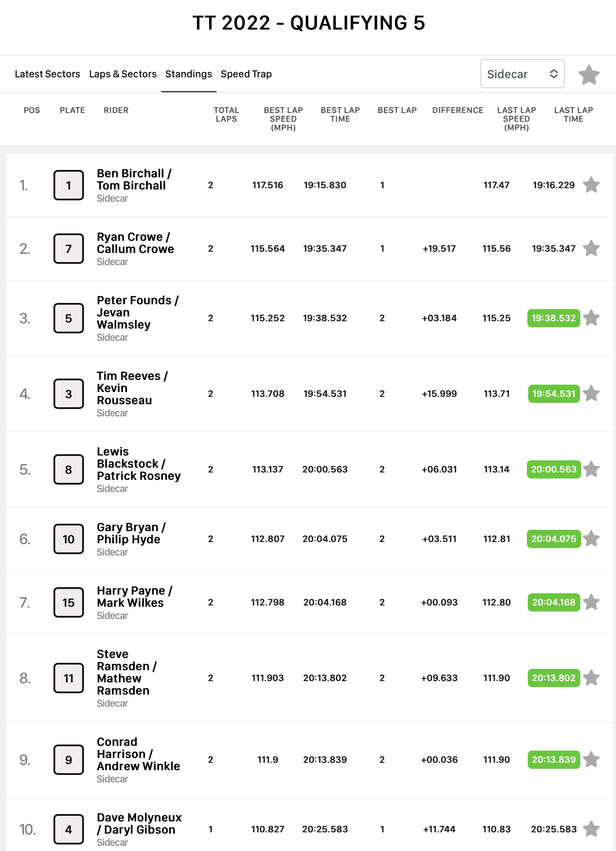Open rider Peter Founds / Jevan Walmsley
The image size is (616, 851).
click(138, 312)
